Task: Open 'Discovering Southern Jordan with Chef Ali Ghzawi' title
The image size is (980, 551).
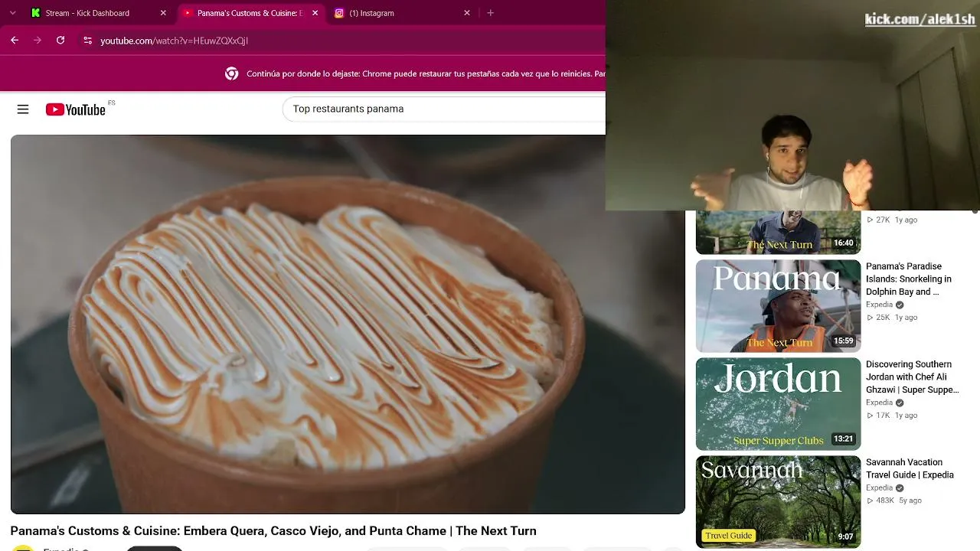Action: coord(913,377)
